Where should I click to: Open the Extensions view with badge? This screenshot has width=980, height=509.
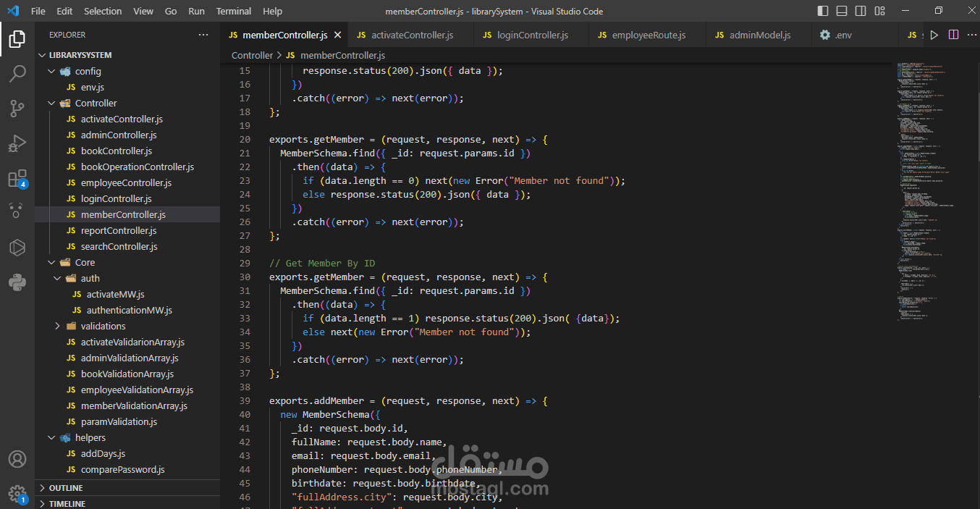(x=17, y=178)
